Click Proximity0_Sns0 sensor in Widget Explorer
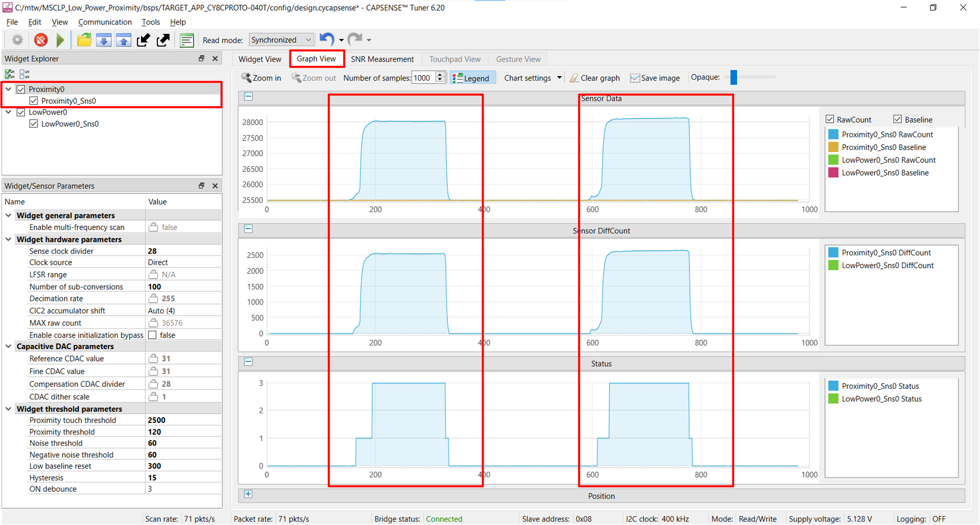Viewport: 980px width, 525px height. 71,100
